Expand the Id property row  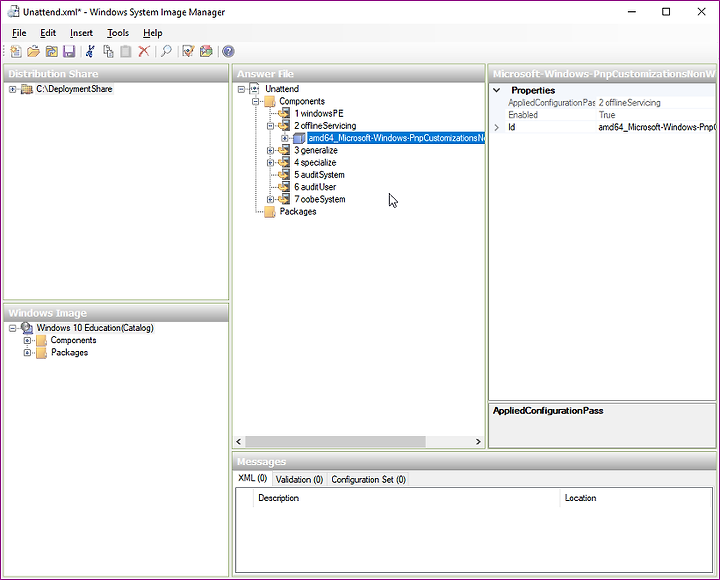[496, 127]
